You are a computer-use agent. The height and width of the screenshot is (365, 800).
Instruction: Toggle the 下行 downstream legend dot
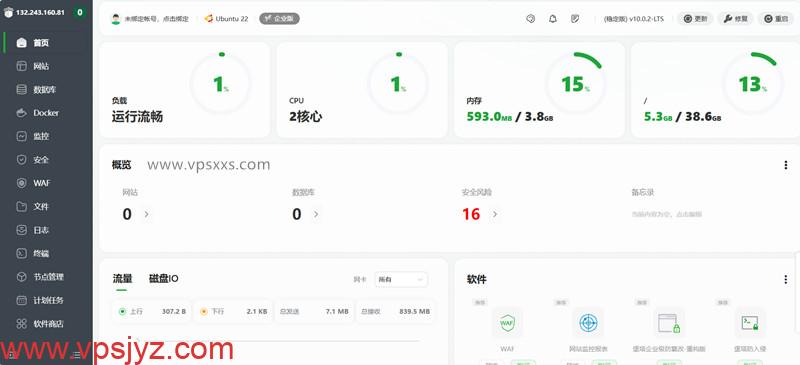point(204,311)
